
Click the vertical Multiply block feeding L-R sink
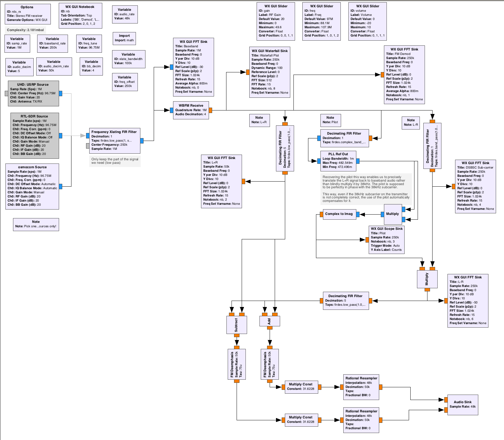click(x=427, y=279)
